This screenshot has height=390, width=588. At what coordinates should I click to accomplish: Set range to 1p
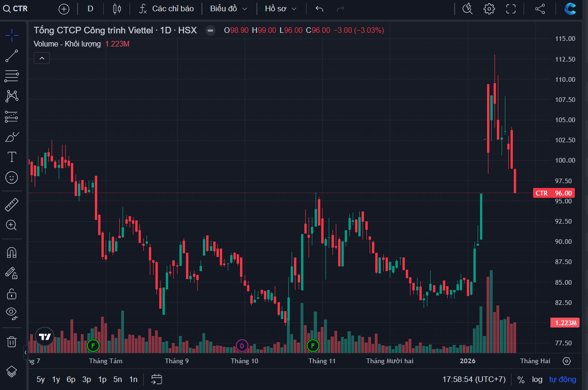[102, 379]
